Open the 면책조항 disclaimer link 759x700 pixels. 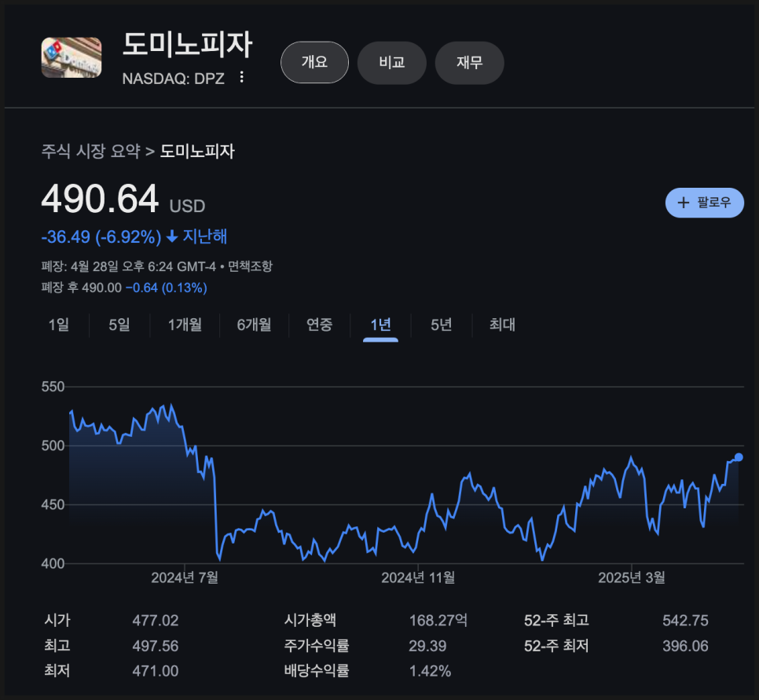coord(251,266)
